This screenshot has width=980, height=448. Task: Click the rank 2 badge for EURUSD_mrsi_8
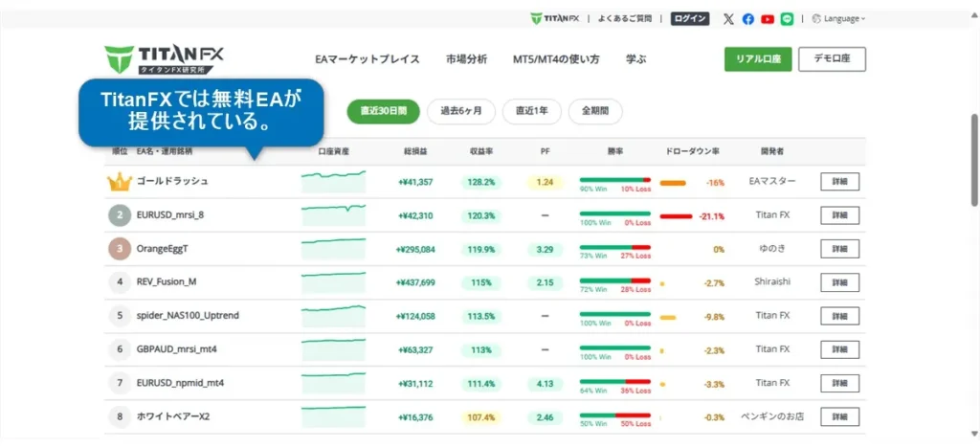tap(120, 215)
